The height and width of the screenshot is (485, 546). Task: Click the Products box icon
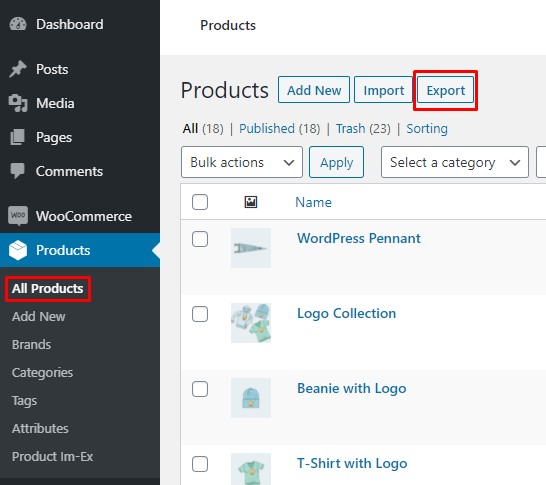(x=18, y=250)
